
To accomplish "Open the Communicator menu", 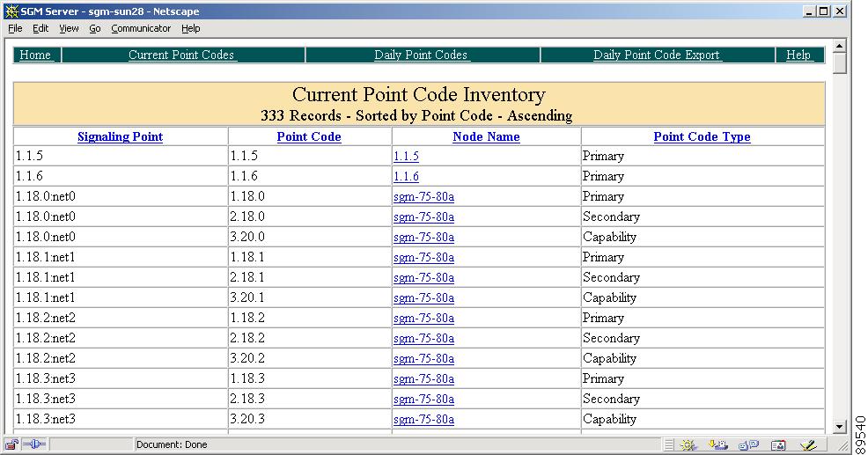I will 141,28.
